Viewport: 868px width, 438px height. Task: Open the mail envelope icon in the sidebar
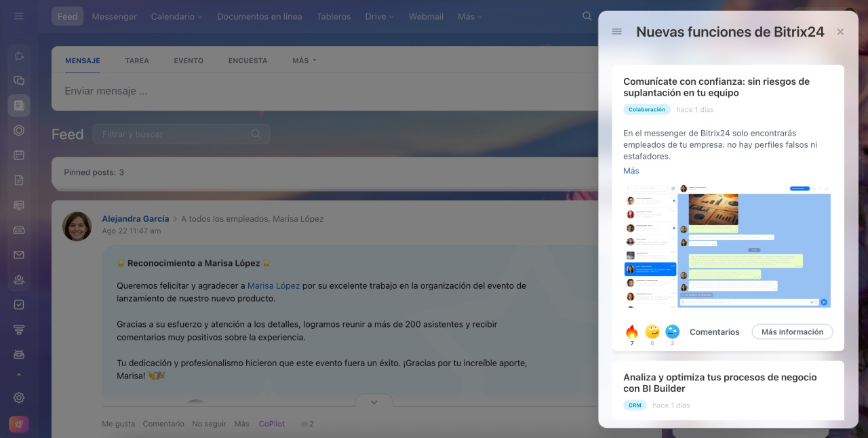pos(19,255)
